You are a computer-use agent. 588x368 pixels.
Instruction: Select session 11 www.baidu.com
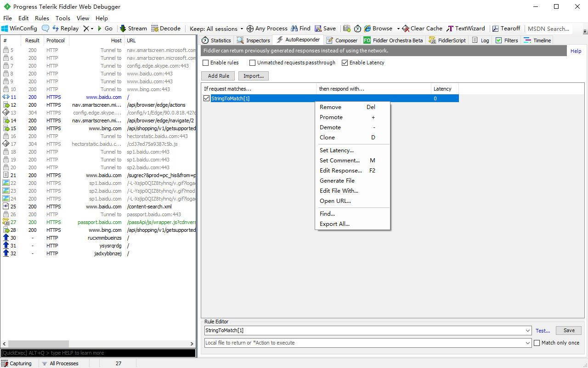(x=98, y=97)
